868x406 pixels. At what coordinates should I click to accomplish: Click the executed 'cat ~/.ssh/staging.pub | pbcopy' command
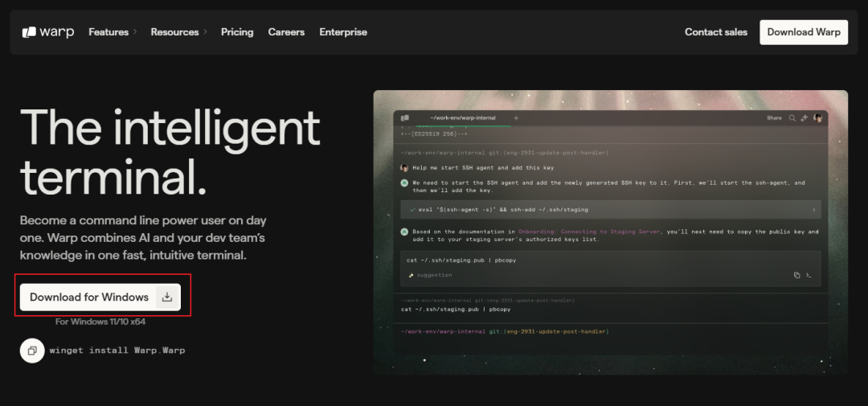tap(456, 309)
